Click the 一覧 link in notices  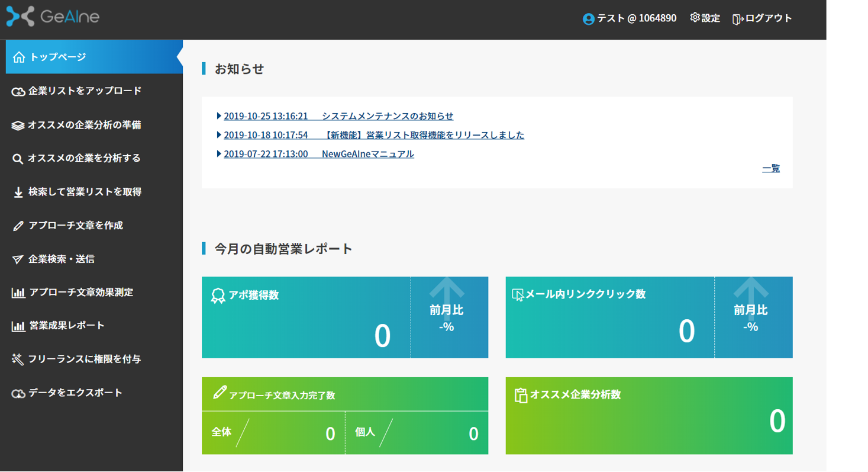click(x=770, y=169)
